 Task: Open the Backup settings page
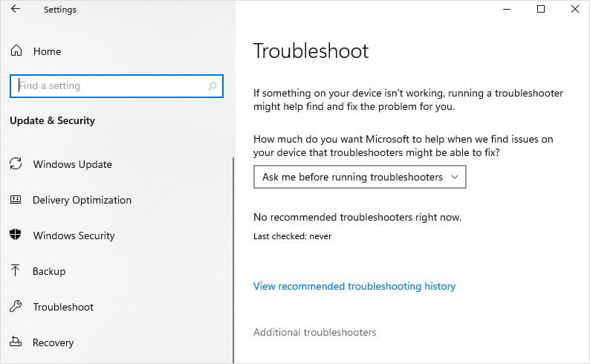(x=49, y=271)
